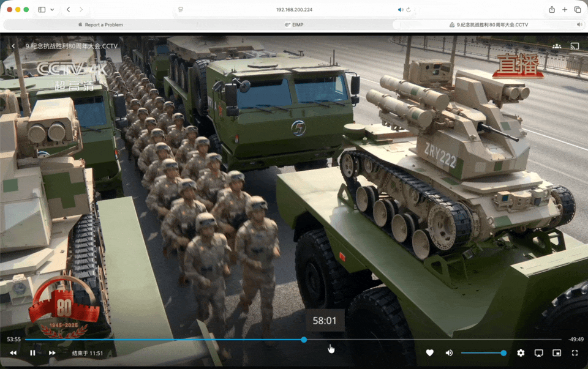Click the video progress bar handle
The width and height of the screenshot is (588, 369).
point(304,340)
